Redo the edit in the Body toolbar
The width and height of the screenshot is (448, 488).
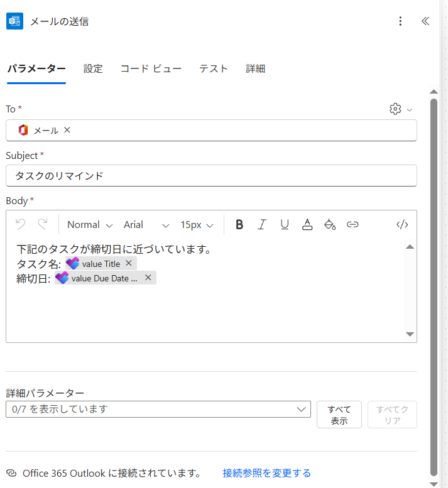coord(43,224)
